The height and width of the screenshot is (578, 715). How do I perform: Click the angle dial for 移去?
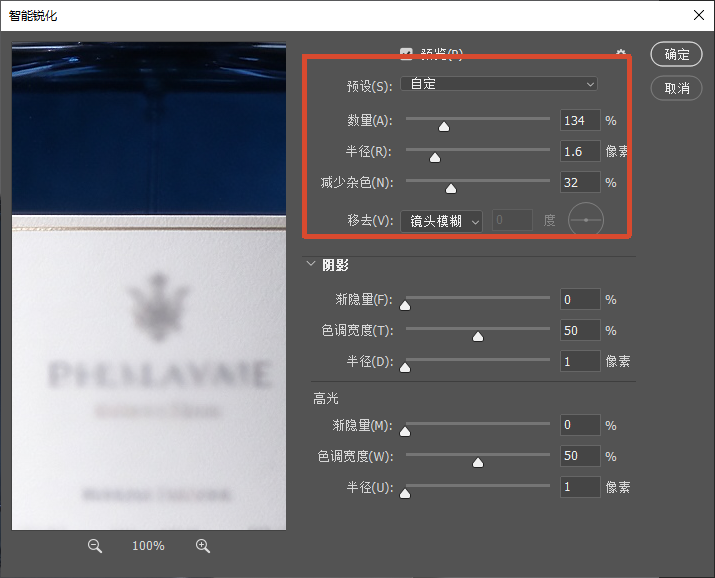[x=586, y=220]
